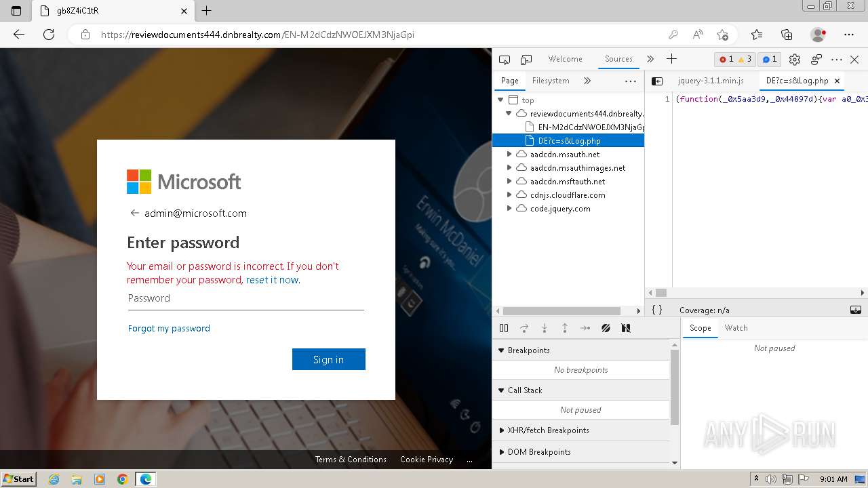The width and height of the screenshot is (868, 488).
Task: Toggle pause on exceptions
Action: tap(626, 328)
